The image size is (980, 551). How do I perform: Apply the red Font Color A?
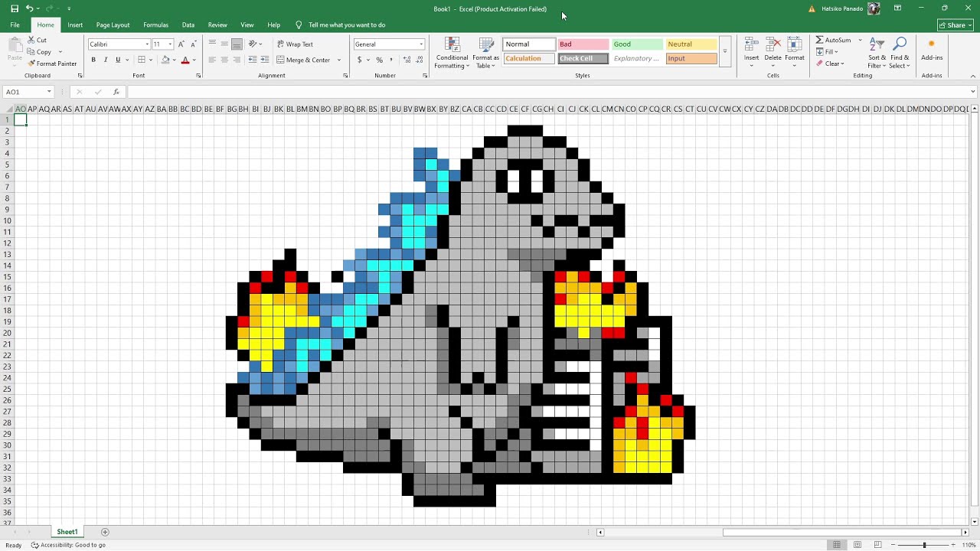tap(185, 60)
